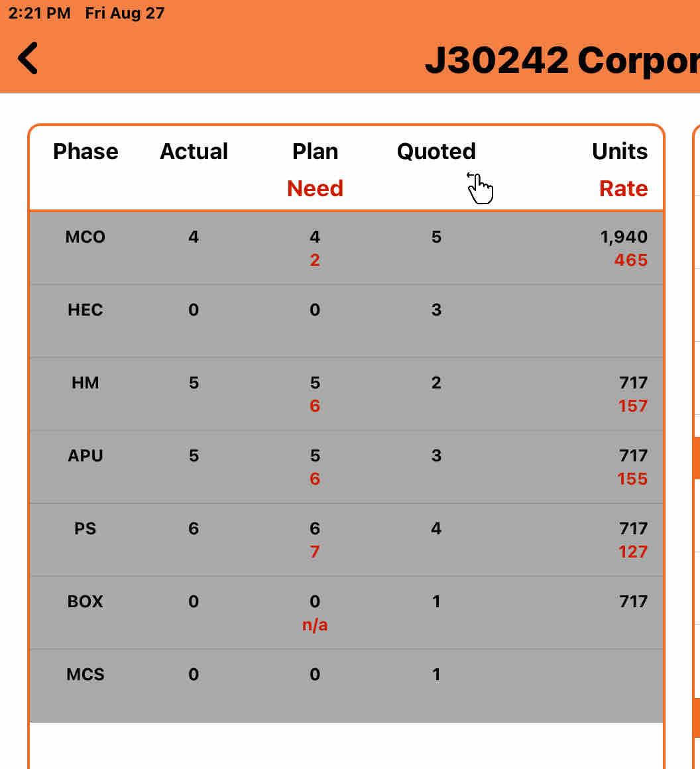Click the Units column header

click(x=620, y=152)
